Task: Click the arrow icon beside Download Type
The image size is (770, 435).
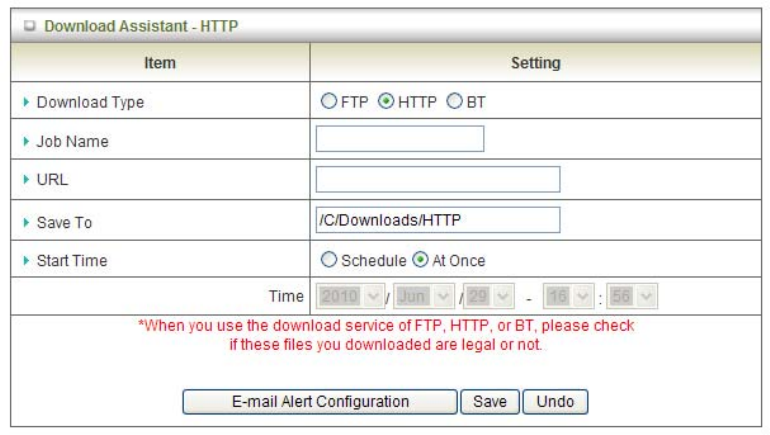Action: (x=26, y=102)
